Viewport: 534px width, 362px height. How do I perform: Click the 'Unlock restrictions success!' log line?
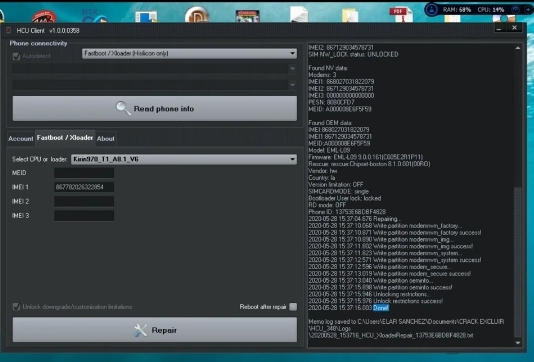pos(375,301)
